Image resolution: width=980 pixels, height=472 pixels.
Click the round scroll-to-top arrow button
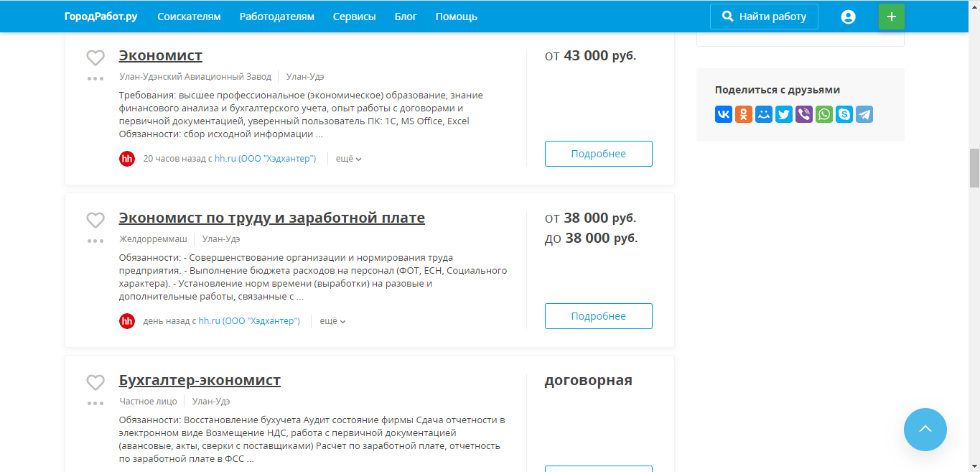(925, 430)
